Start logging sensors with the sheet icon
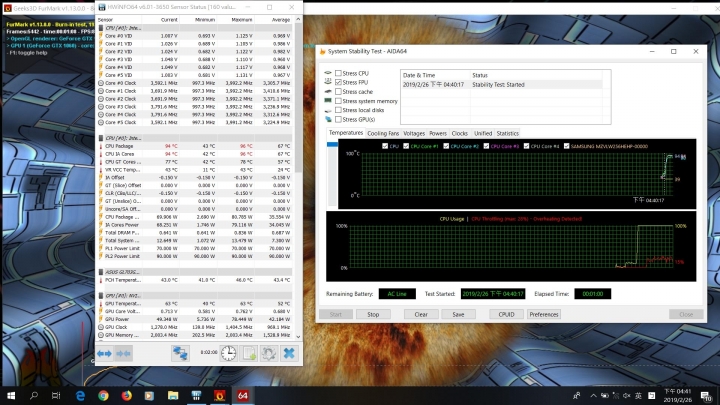Viewport: 720px width, 405px height. [x=249, y=353]
